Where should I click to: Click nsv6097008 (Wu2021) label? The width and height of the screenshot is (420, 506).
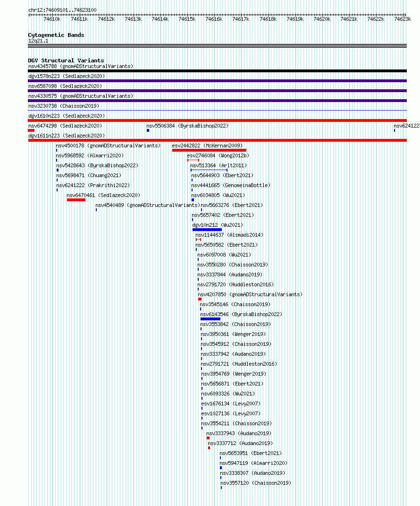coord(224,255)
